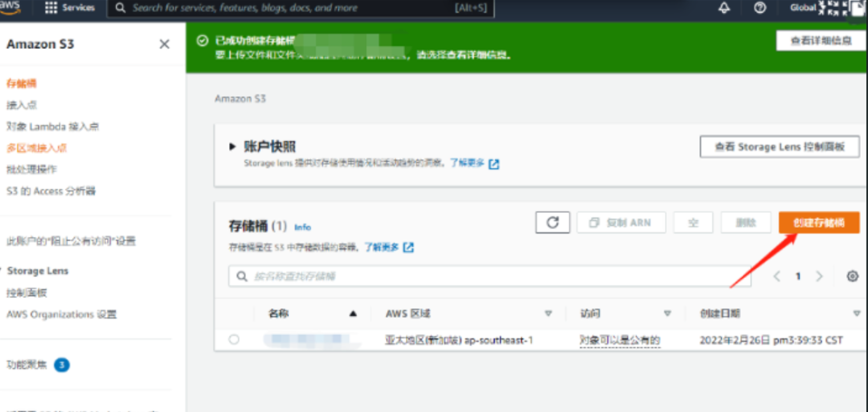The image size is (868, 412).
Task: Collapse the Storage Lens sidebar section
Action: coord(2,271)
